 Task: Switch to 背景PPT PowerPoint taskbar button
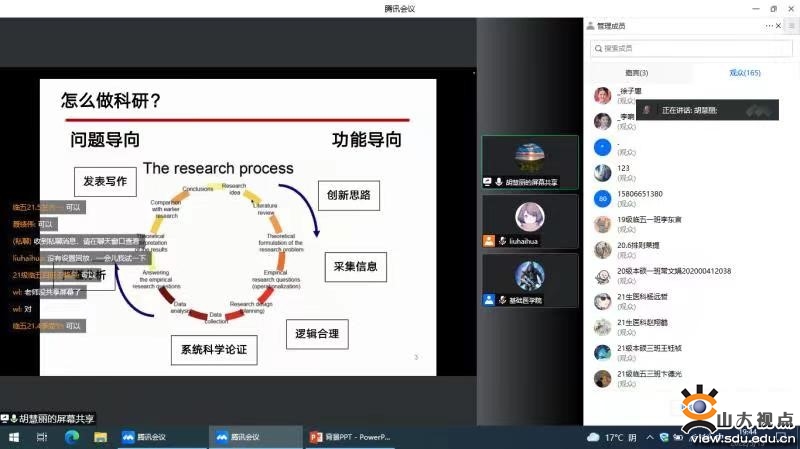click(x=350, y=437)
